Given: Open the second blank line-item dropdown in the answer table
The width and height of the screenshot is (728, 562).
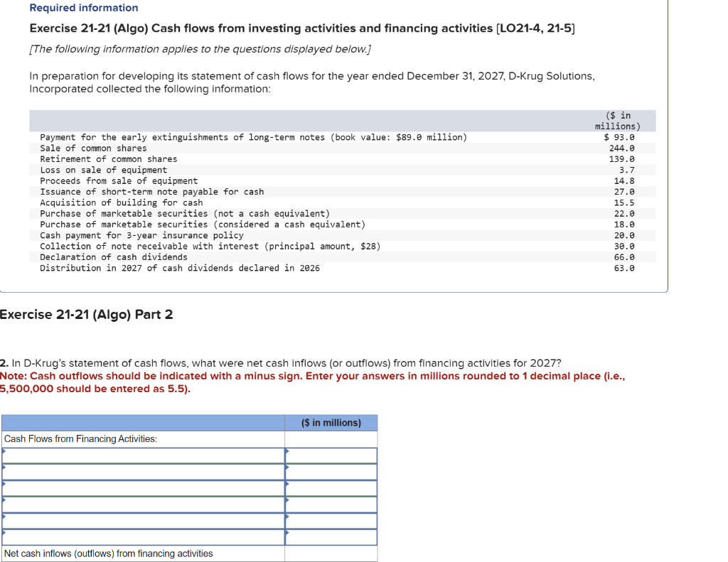Looking at the screenshot, I should click(143, 472).
